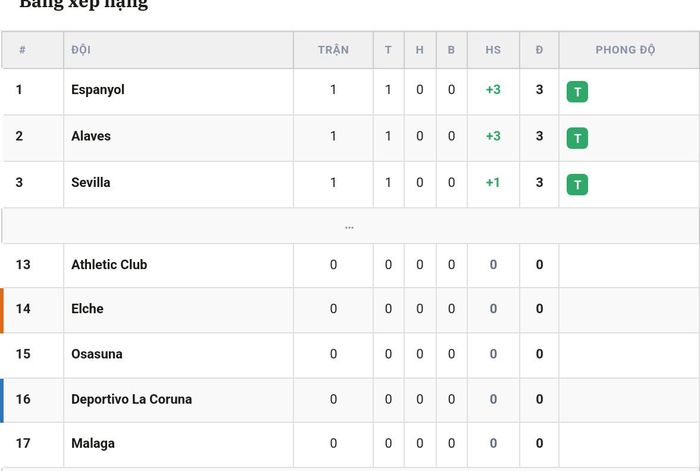This screenshot has height=471, width=700.
Task: Open the Osasuna team entry
Action: [97, 354]
